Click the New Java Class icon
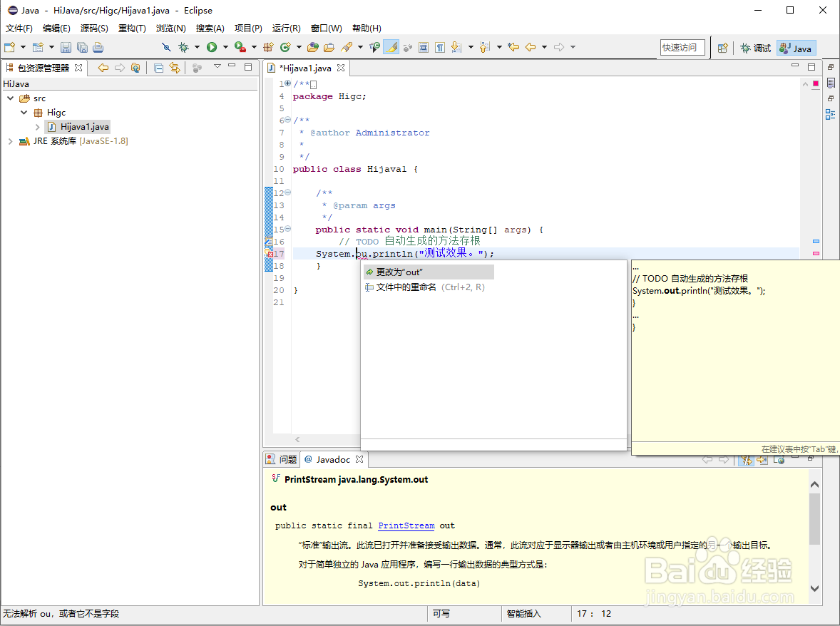Viewport: 840px width, 626px height. tap(285, 47)
